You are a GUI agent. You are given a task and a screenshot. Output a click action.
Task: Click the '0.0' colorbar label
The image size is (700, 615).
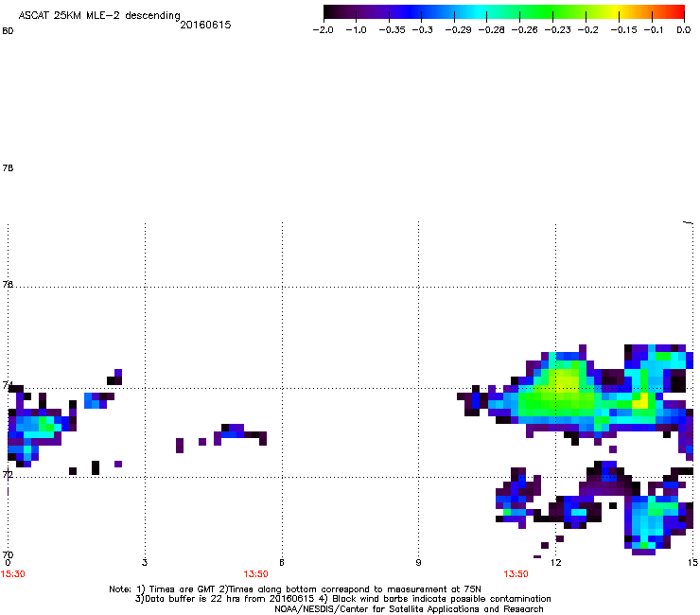[x=684, y=30]
